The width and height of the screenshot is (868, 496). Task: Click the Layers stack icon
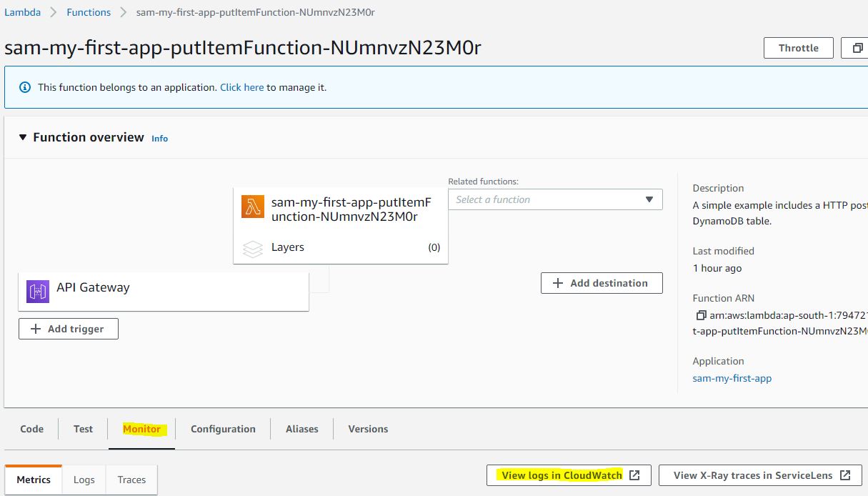[253, 248]
